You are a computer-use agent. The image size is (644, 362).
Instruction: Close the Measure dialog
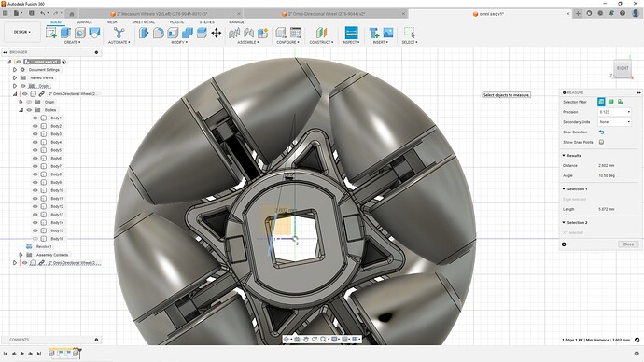[628, 244]
